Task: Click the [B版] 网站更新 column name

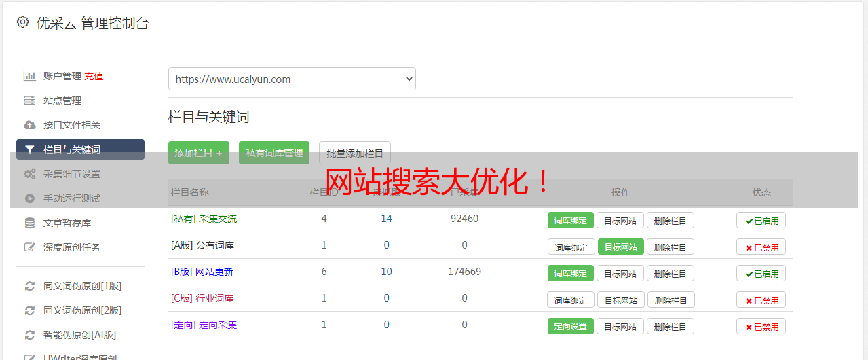Action: pos(202,272)
